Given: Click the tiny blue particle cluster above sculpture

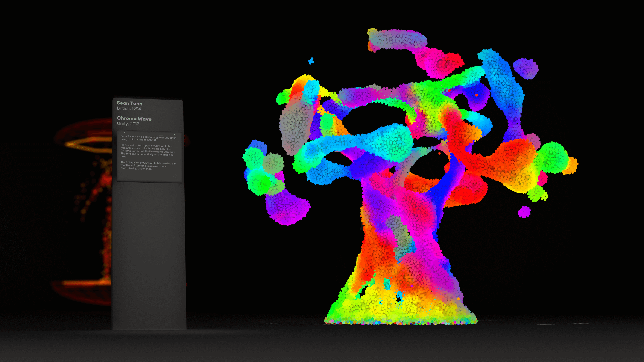Looking at the screenshot, I should 311,61.
